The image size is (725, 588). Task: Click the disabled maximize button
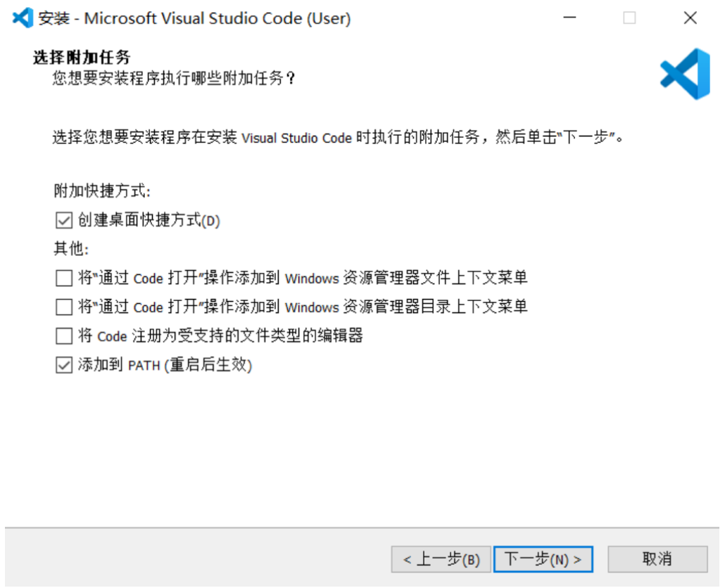point(629,18)
